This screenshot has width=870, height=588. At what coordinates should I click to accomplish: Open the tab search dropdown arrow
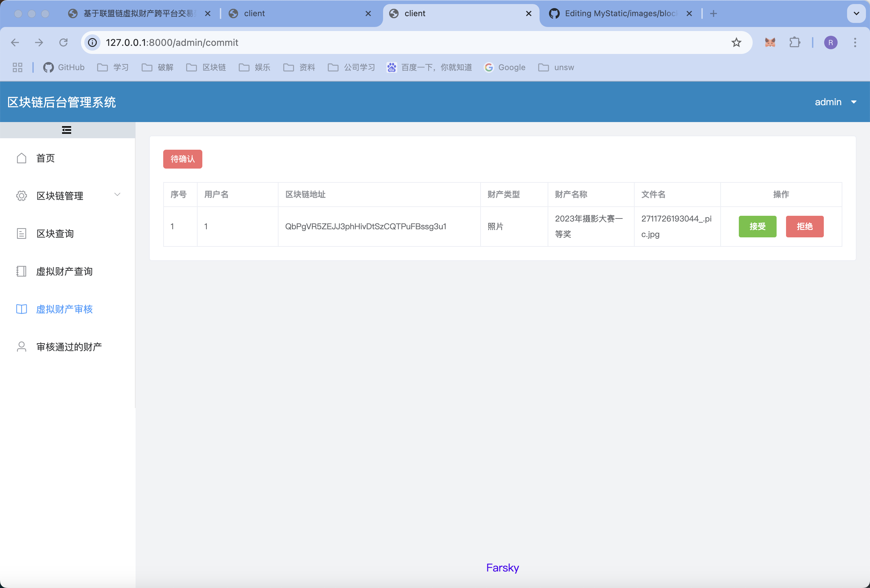point(856,13)
